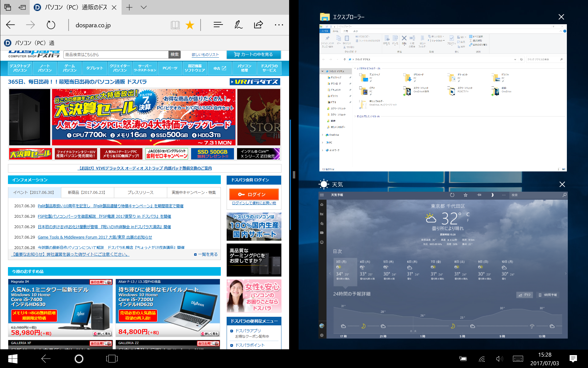The image size is (588, 368).
Task: Send feedback via Weather smiley icon
Action: tap(322, 242)
